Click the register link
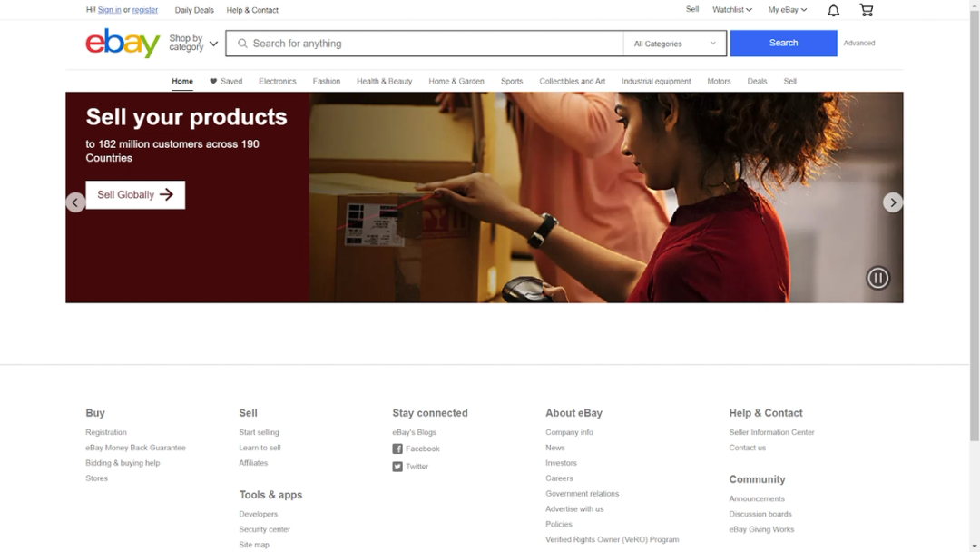 pos(145,10)
